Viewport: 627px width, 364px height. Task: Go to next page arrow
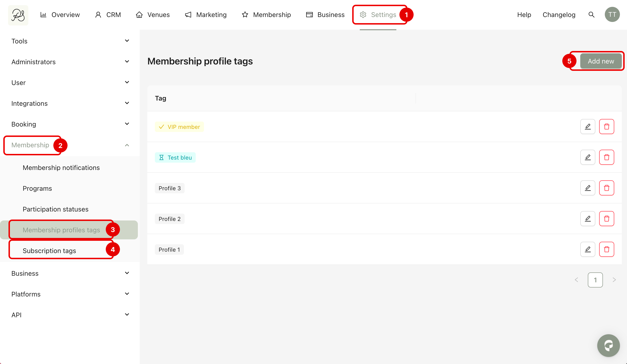point(614,280)
